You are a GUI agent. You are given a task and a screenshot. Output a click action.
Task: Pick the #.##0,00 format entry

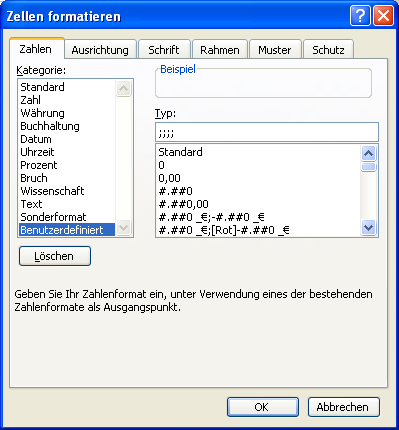tap(183, 204)
